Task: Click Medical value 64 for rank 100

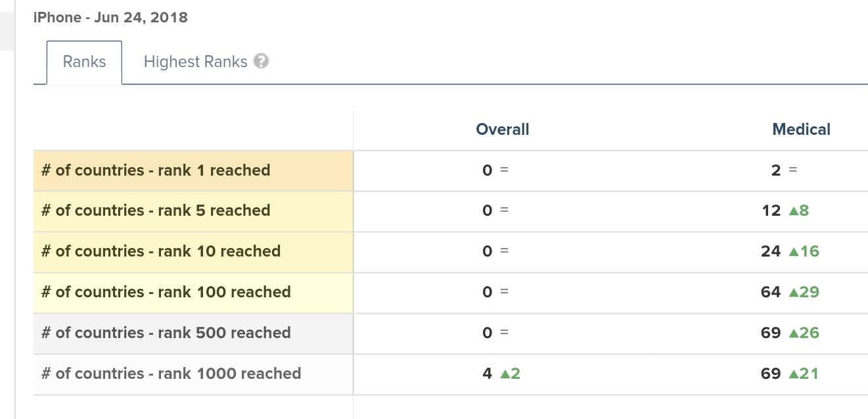Action: tap(770, 293)
